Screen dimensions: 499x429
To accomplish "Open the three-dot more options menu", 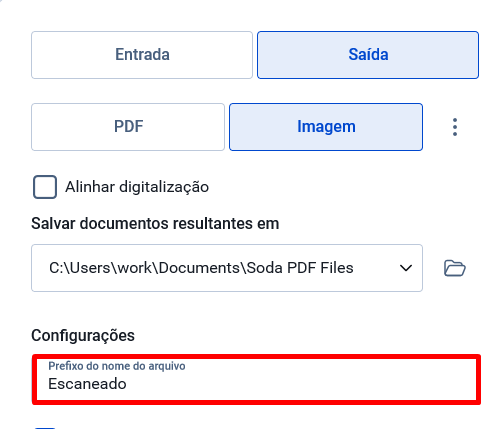I will pyautogui.click(x=455, y=127).
